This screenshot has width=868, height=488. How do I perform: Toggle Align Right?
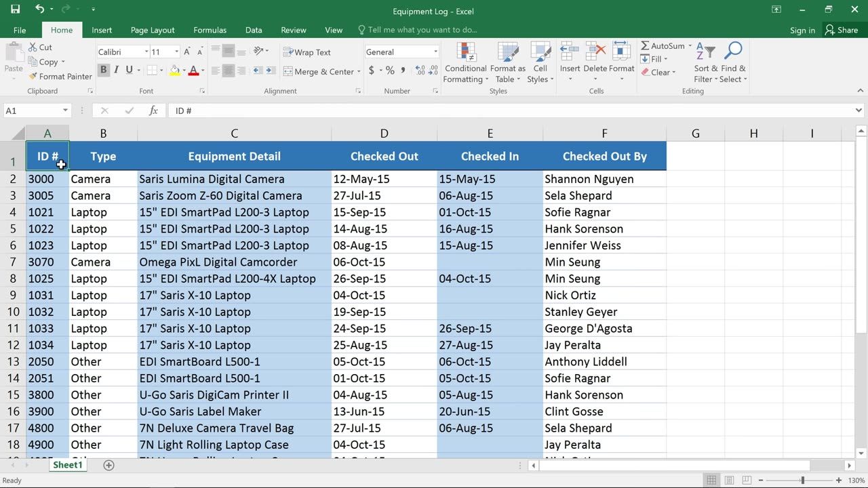(x=242, y=70)
